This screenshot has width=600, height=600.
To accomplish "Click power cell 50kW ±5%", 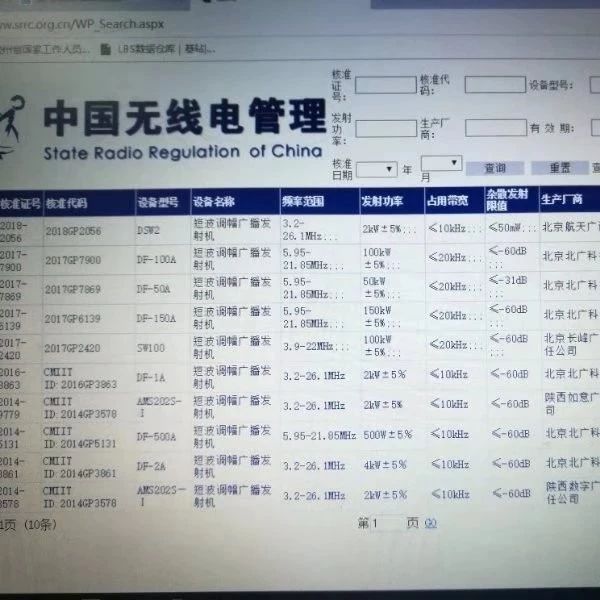I will [381, 287].
